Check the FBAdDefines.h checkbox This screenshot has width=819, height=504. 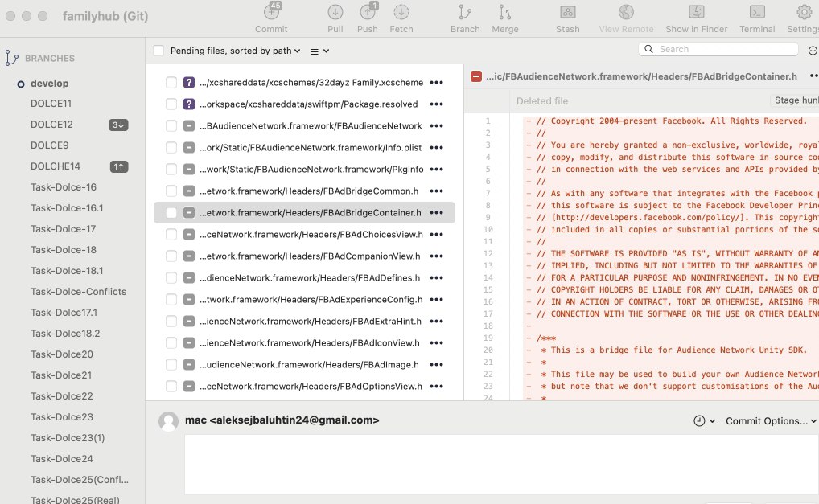coord(171,278)
